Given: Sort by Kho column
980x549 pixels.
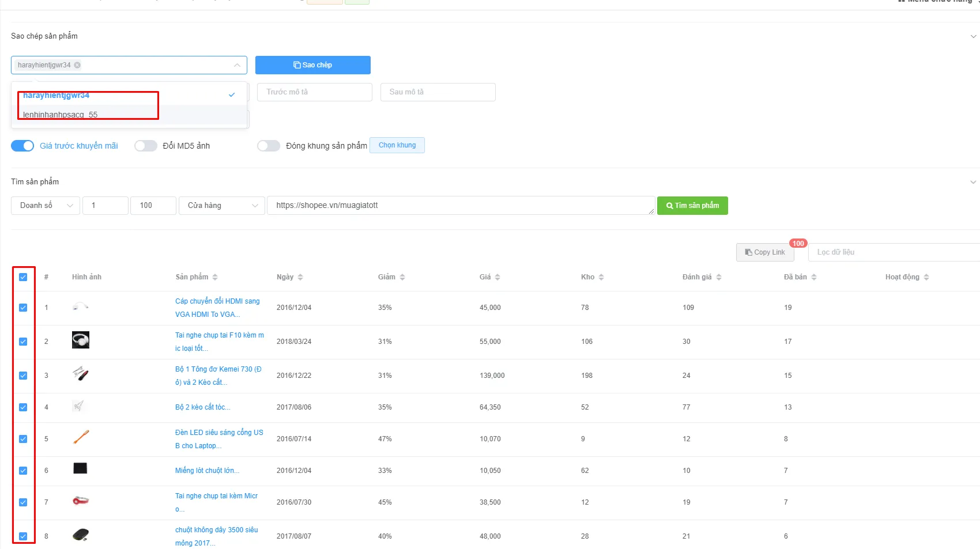Looking at the screenshot, I should (601, 277).
